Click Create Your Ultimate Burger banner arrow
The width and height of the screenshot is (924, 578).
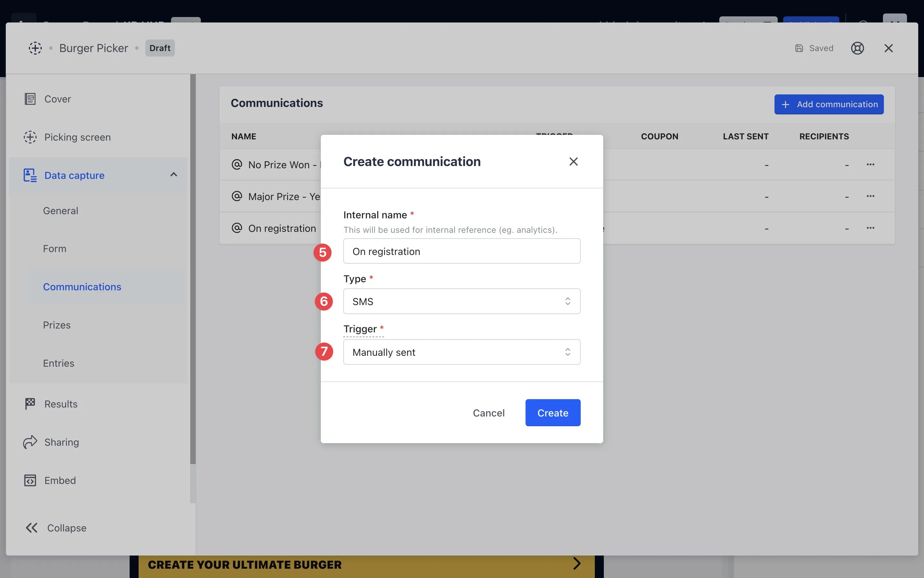click(577, 564)
